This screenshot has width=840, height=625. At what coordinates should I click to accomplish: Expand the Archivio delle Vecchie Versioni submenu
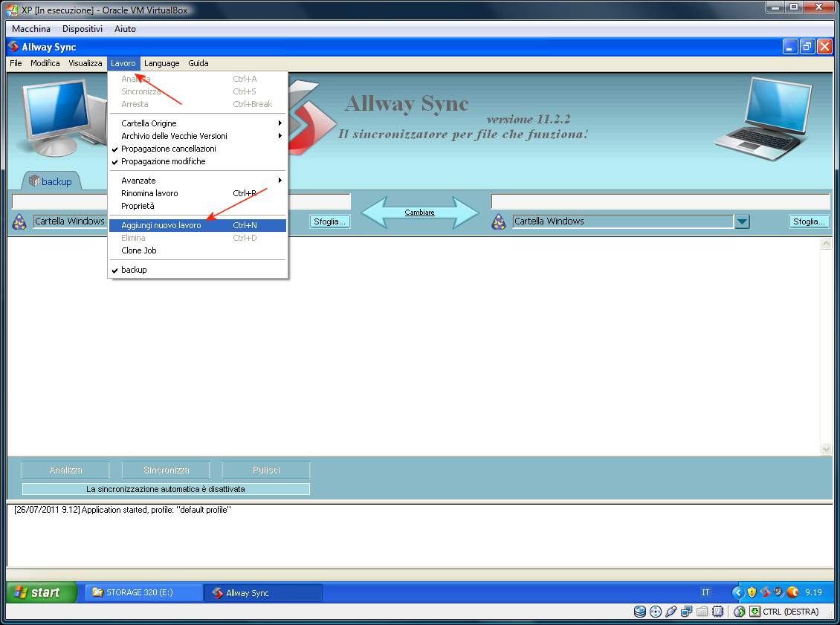(198, 136)
